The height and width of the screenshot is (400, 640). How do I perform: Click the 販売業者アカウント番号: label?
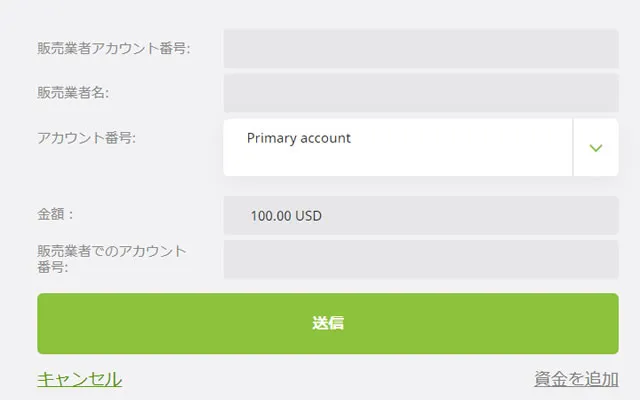[114, 48]
